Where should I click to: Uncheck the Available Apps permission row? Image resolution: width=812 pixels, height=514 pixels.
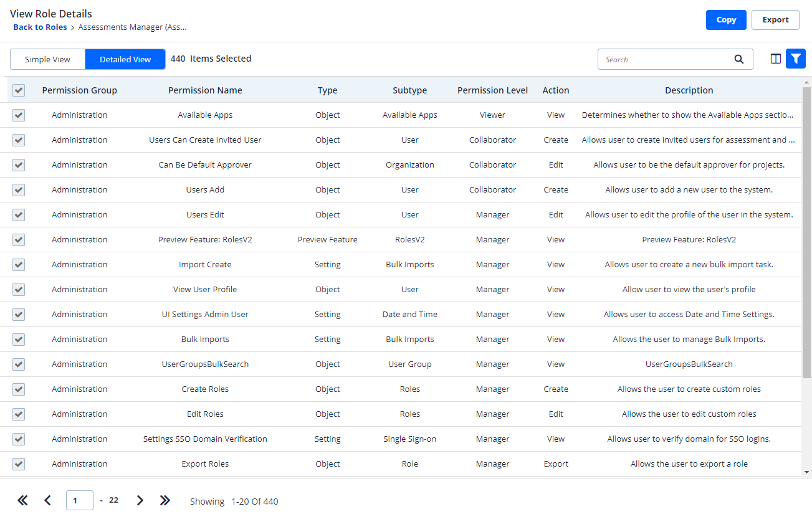(18, 115)
